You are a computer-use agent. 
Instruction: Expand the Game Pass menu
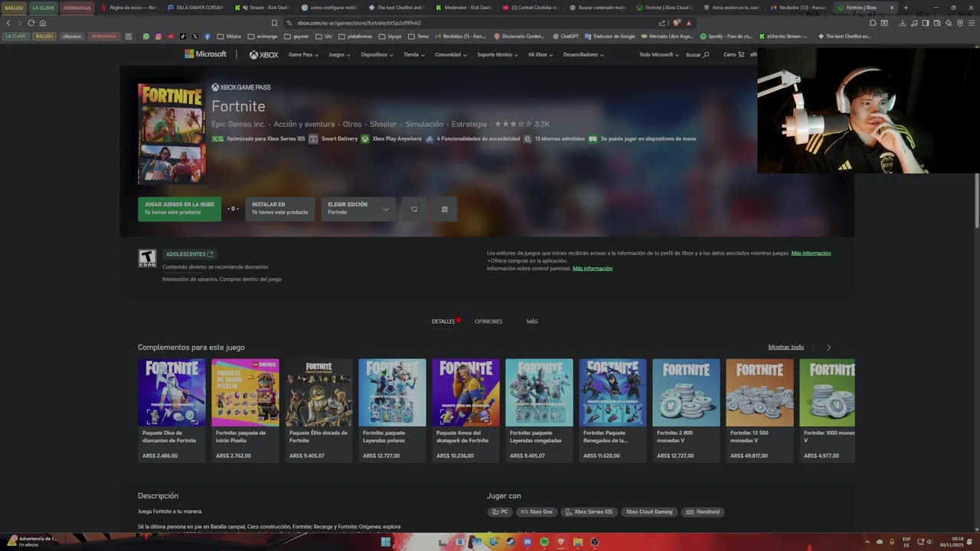click(x=303, y=54)
